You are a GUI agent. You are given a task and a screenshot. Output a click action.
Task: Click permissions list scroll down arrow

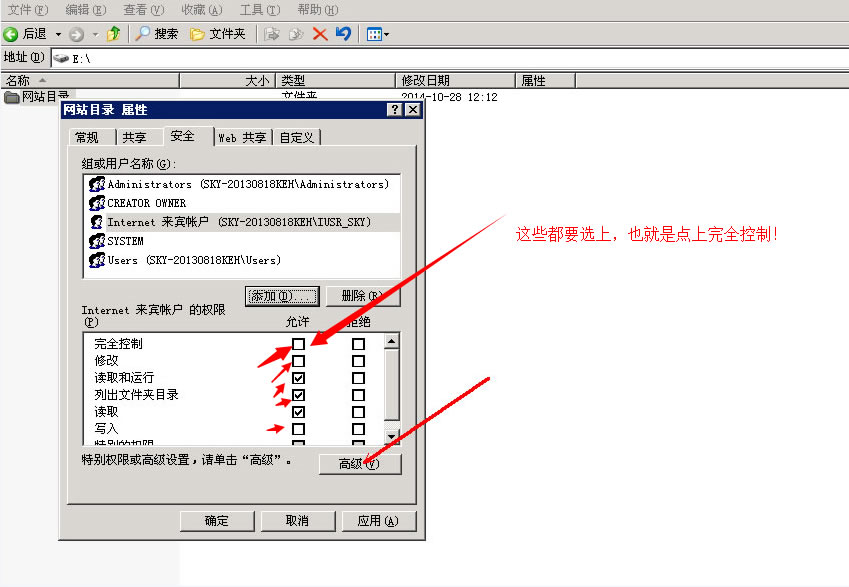(391, 436)
